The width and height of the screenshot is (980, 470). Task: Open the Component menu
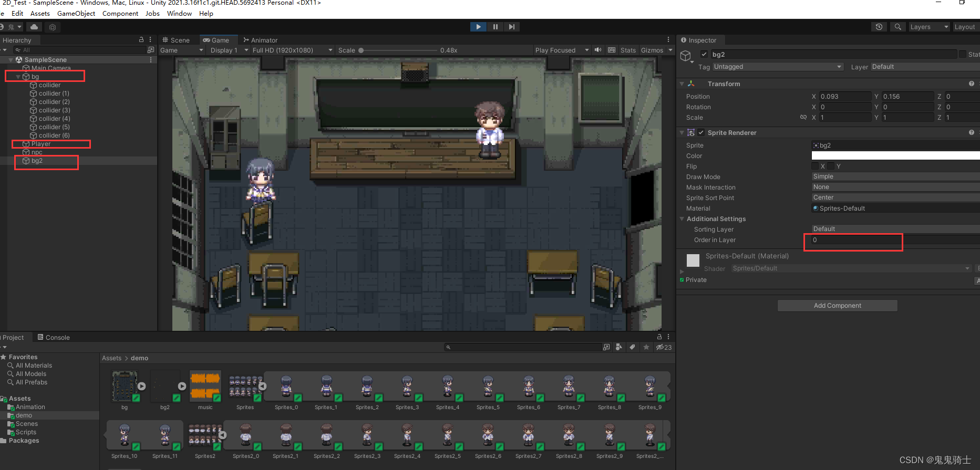(x=120, y=14)
